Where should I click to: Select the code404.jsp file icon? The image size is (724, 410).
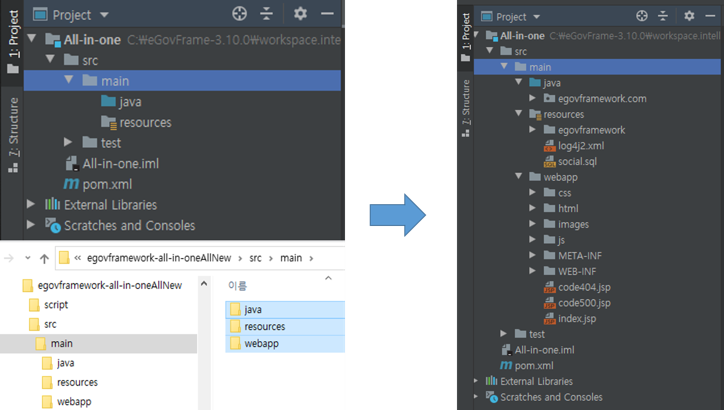549,287
